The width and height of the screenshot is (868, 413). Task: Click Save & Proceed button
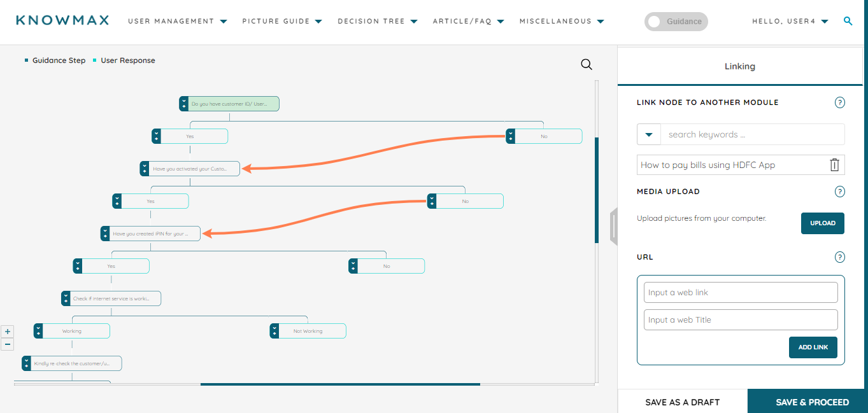812,402
